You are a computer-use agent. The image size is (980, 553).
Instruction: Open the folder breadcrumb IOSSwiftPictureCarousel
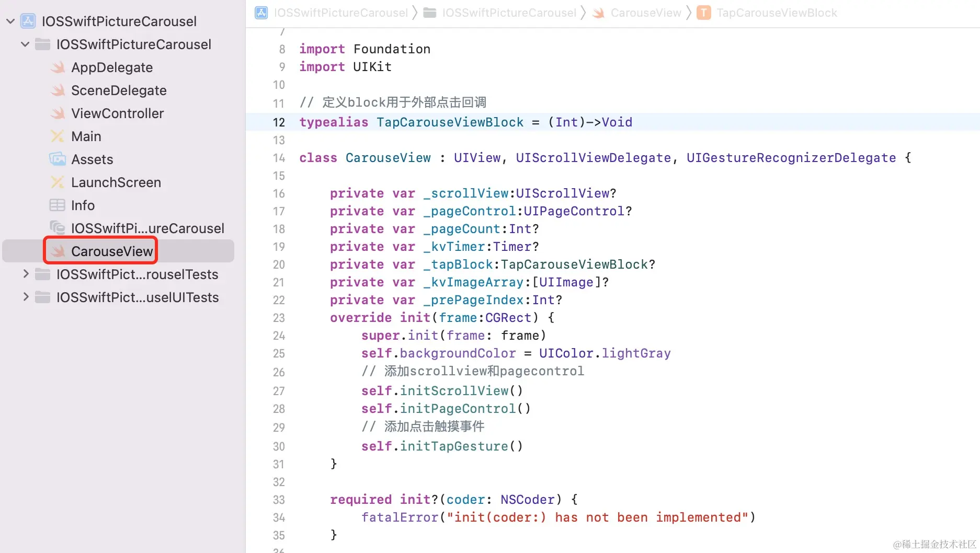coord(509,13)
